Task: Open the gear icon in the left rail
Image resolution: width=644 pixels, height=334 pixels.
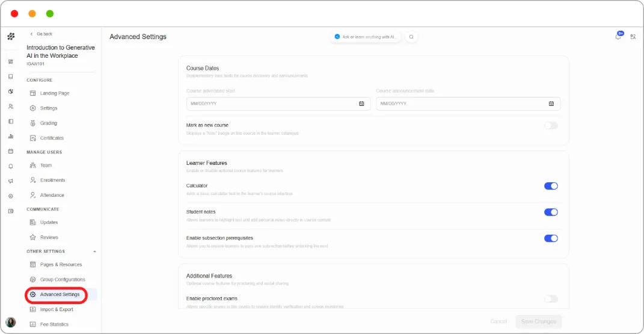Action: click(11, 196)
